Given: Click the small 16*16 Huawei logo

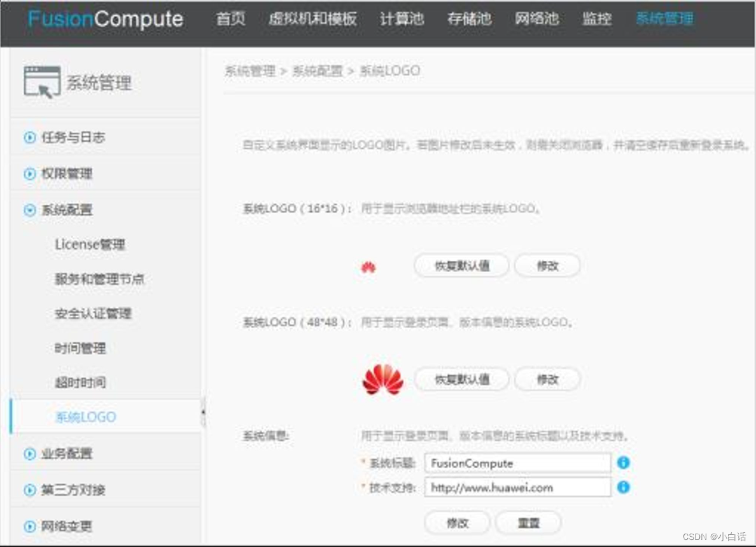Looking at the screenshot, I should pos(368,267).
